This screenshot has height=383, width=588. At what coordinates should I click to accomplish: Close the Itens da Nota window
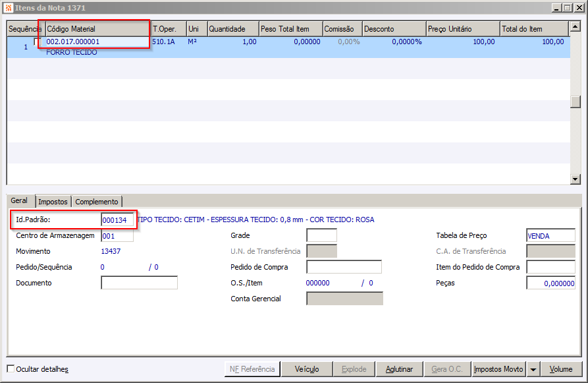coord(579,7)
